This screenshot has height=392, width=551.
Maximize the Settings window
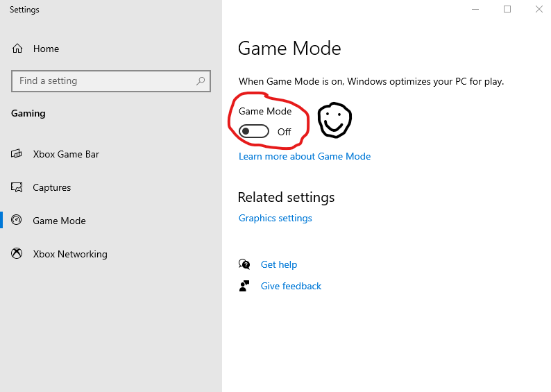(x=507, y=9)
